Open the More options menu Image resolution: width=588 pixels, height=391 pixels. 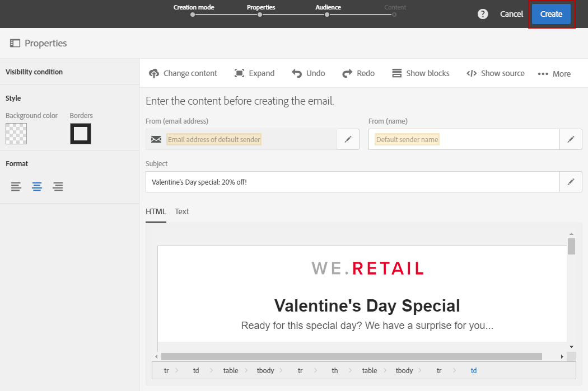pyautogui.click(x=554, y=74)
